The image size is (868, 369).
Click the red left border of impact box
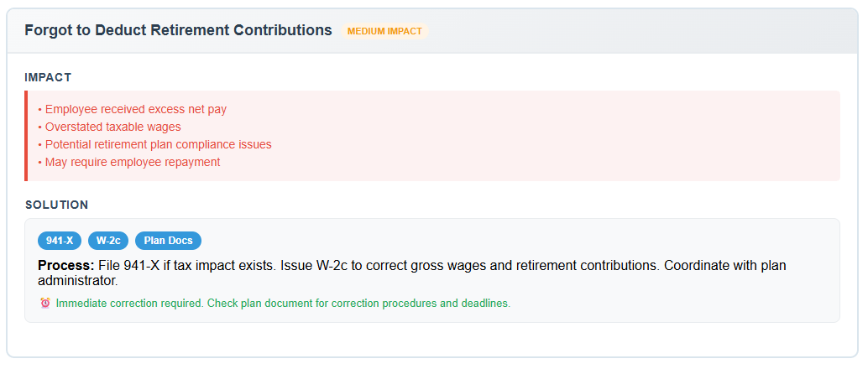(26, 136)
